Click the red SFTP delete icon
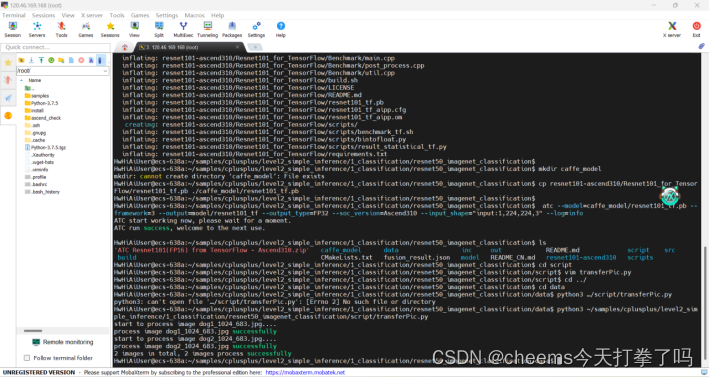 click(x=81, y=60)
